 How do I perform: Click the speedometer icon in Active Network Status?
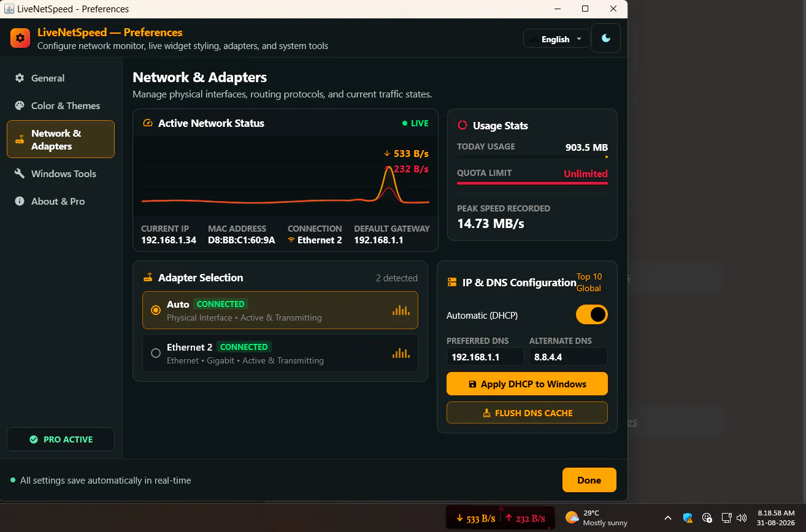147,123
